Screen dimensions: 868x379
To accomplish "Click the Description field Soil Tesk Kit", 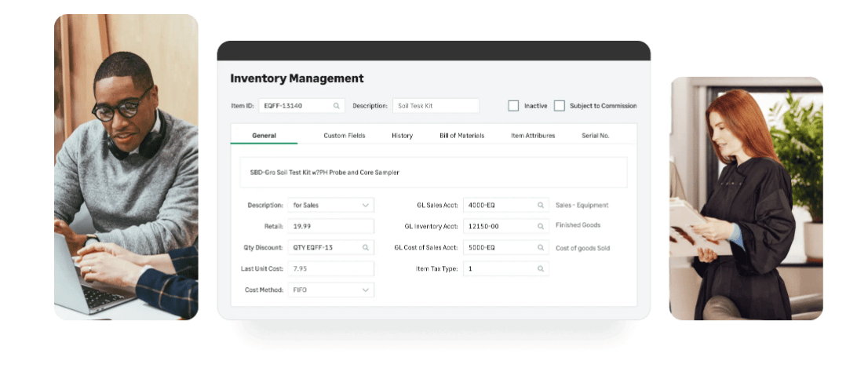I will [x=436, y=106].
